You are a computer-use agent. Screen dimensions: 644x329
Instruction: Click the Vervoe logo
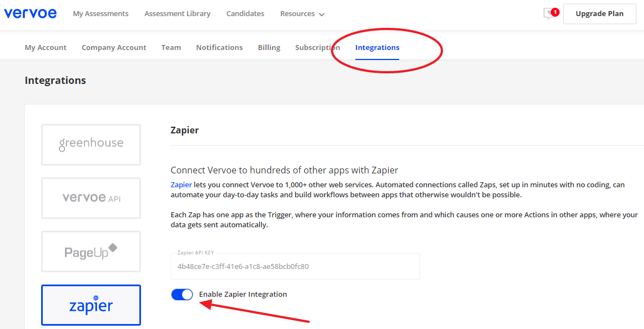click(30, 13)
